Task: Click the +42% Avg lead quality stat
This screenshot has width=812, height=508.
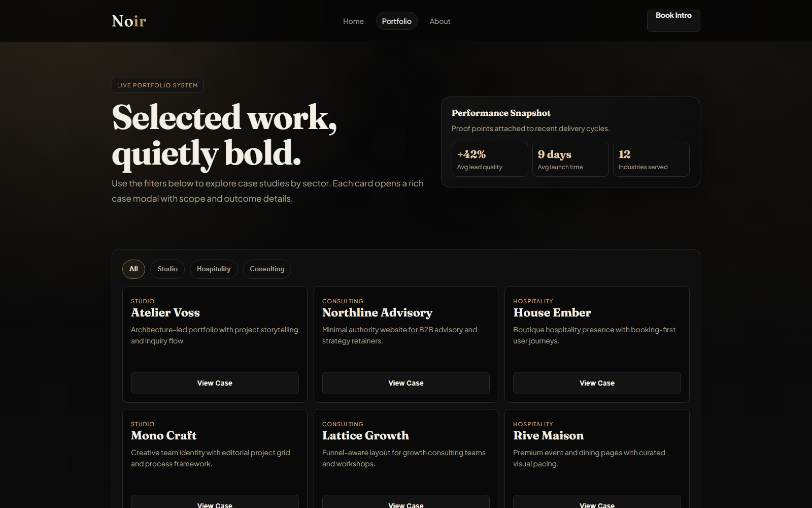Action: pos(490,160)
